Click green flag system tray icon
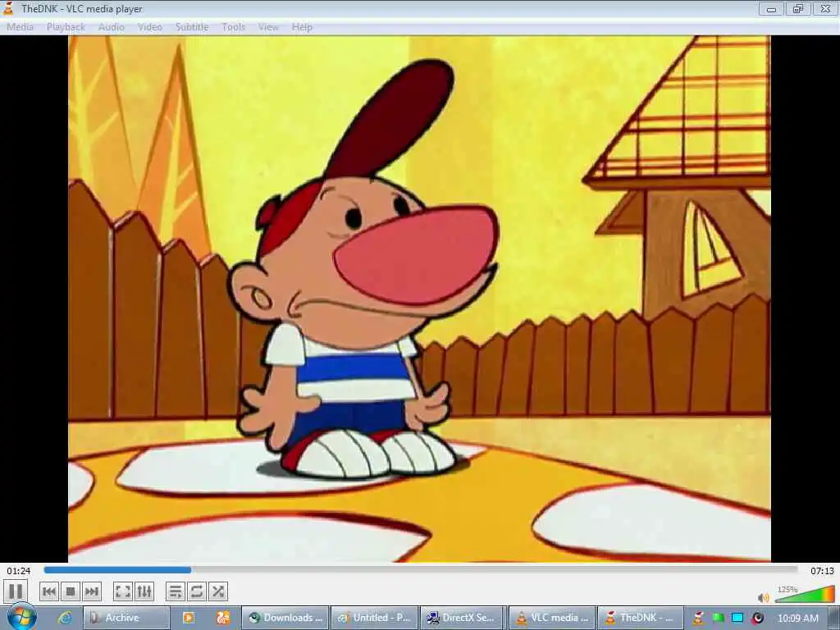 pyautogui.click(x=719, y=618)
